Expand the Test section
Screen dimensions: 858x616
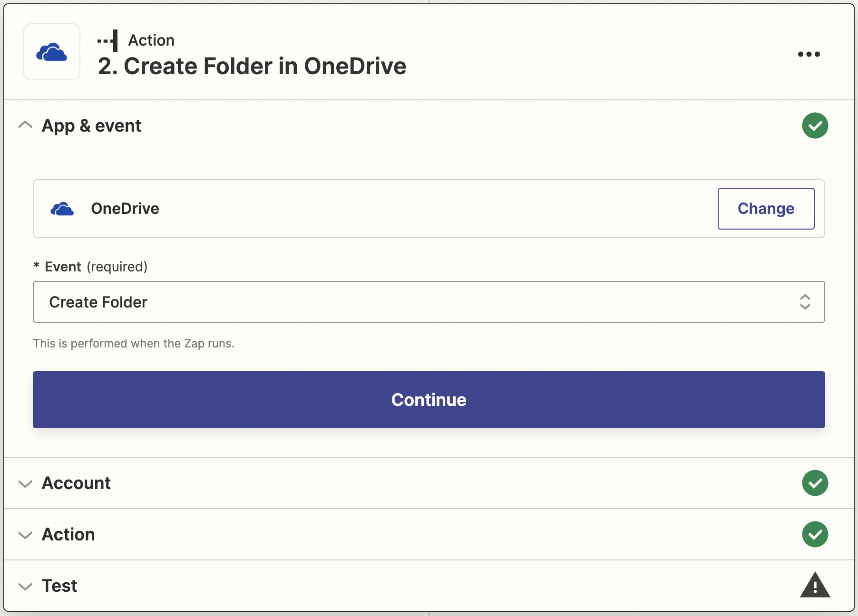(429, 586)
